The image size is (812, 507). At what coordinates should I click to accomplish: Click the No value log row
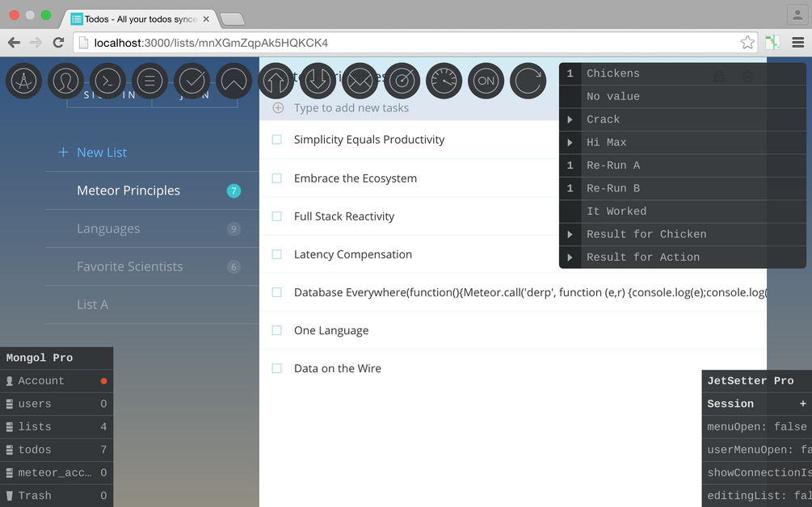pyautogui.click(x=683, y=96)
